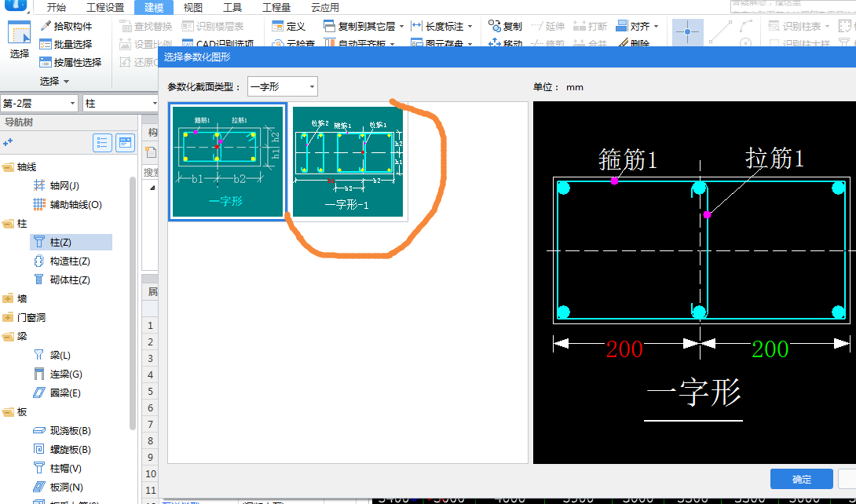The width and height of the screenshot is (856, 504).
Task: Collapse the 轴线 folder
Action: pyautogui.click(x=8, y=167)
